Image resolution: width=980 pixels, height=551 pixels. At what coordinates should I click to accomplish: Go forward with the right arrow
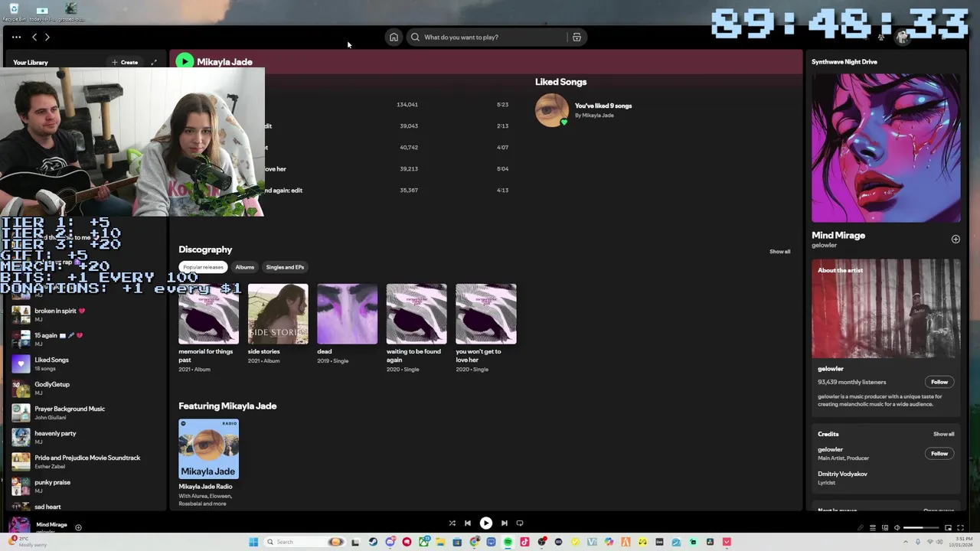pyautogui.click(x=47, y=37)
